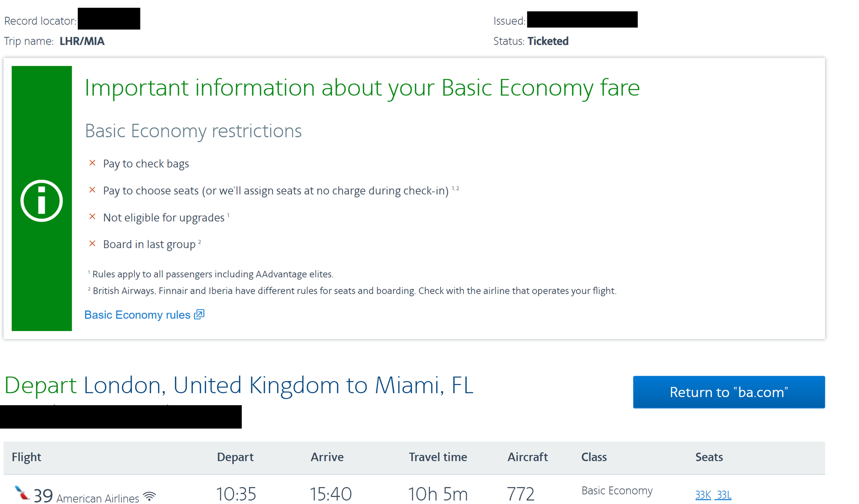
Task: Click red X beside Board in last group
Action: click(92, 243)
